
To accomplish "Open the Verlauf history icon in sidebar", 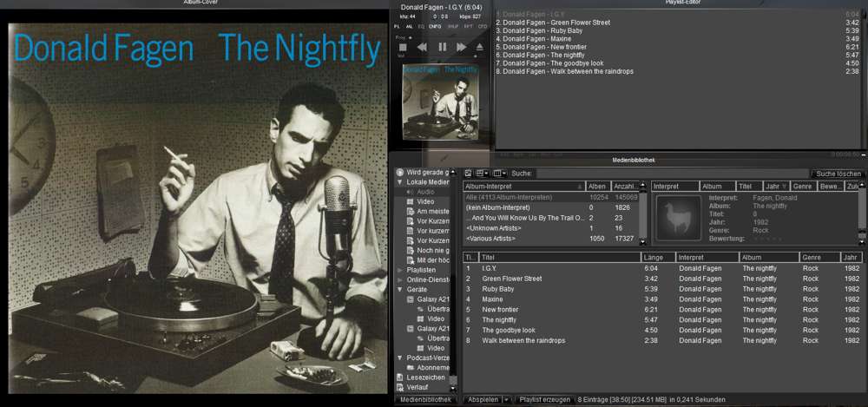I will (x=399, y=388).
